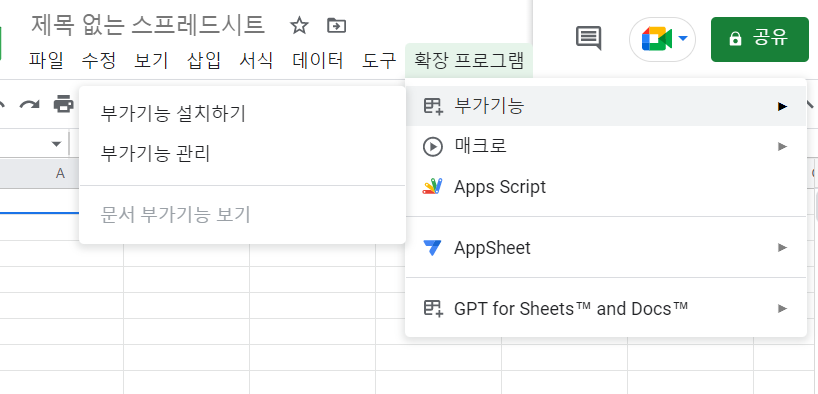Open the 수정 menu
This screenshot has height=394, width=818.
pyautogui.click(x=99, y=61)
